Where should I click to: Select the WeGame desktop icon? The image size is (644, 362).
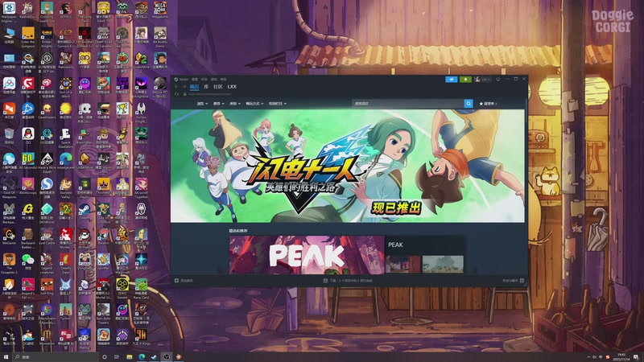pyautogui.click(x=9, y=236)
